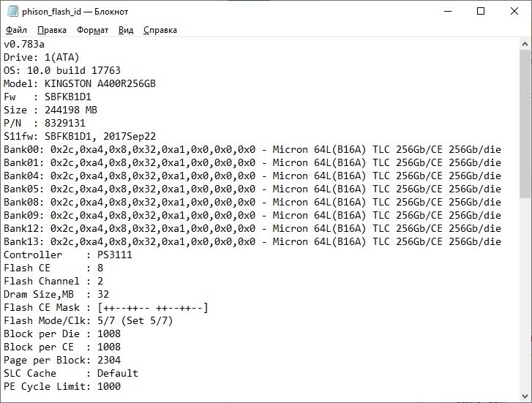Click the 'Block per CE : 1008' line

coord(62,347)
